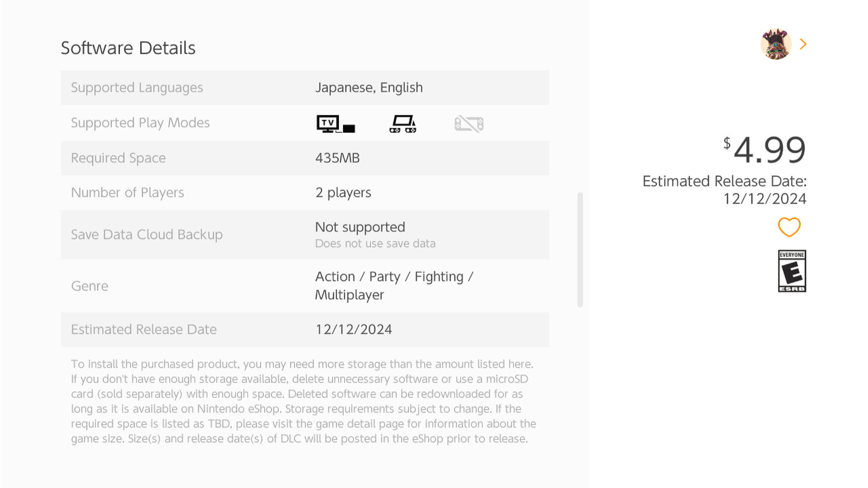The image size is (868, 488).
Task: Click the tabletop mode icon
Action: tap(403, 124)
